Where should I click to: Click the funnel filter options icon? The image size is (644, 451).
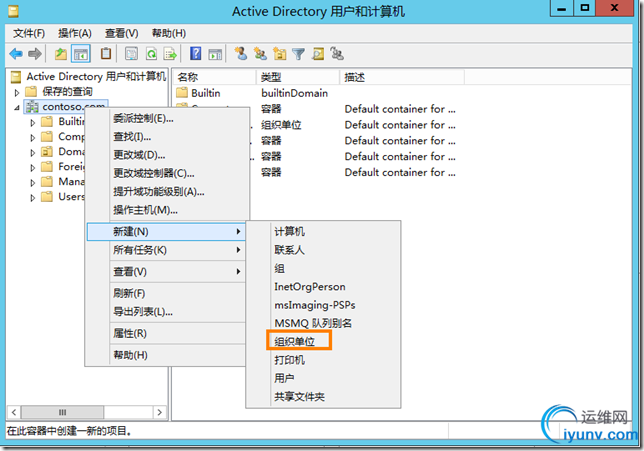tap(299, 54)
